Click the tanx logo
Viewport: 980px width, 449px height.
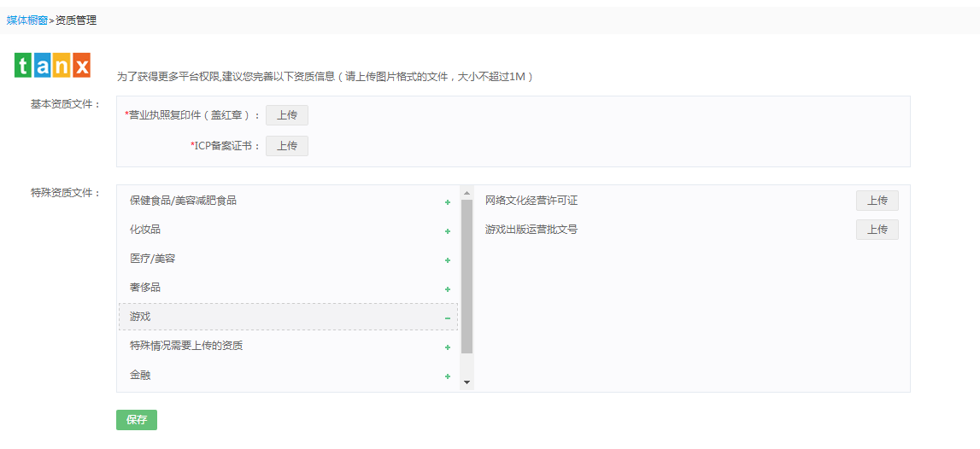tap(52, 66)
